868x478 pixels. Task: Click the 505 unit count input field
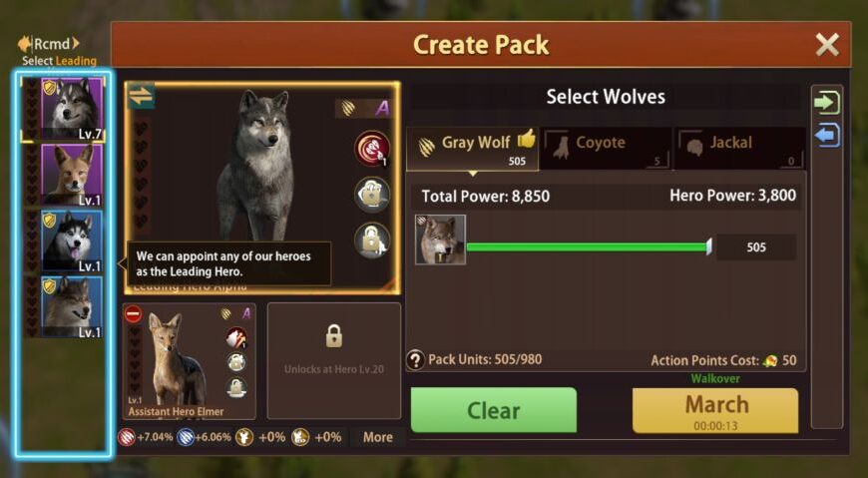pos(756,247)
